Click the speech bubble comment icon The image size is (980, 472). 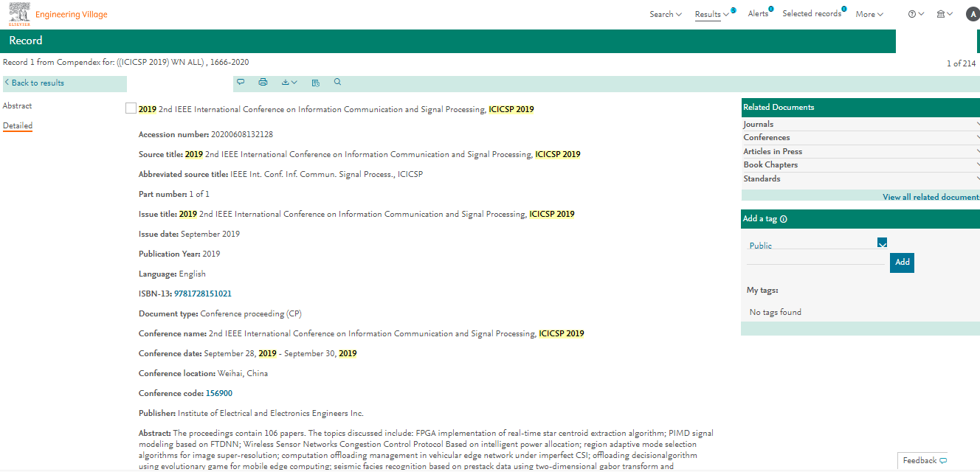pos(241,83)
